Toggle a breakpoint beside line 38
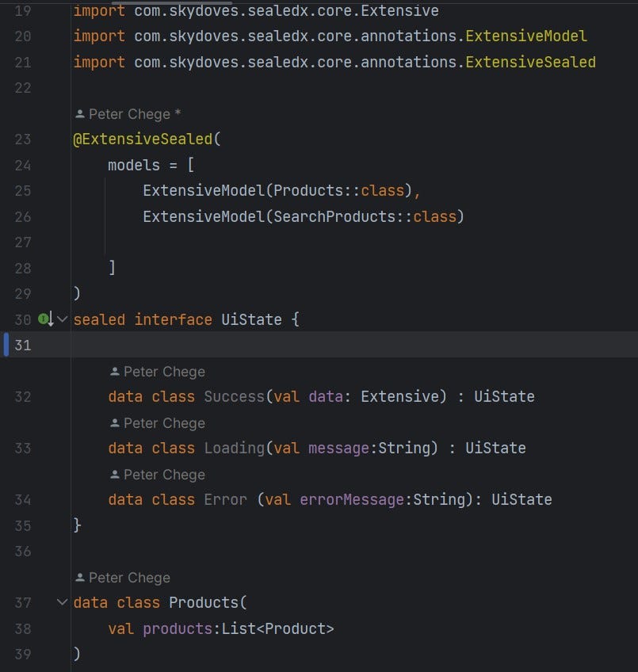This screenshot has width=638, height=672. tap(48, 628)
